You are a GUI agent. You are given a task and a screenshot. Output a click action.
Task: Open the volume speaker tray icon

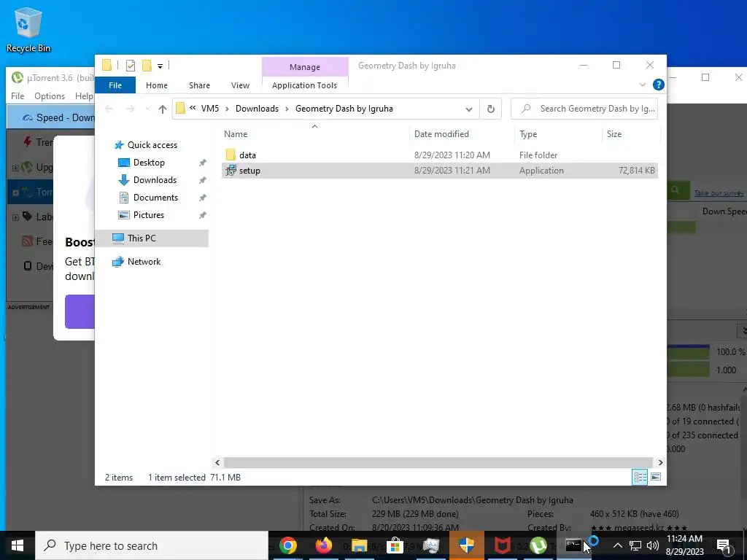point(653,545)
